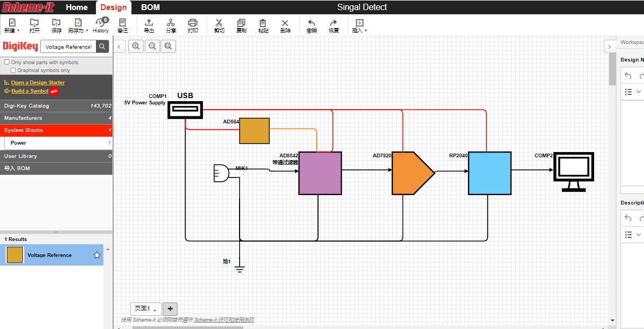The height and width of the screenshot is (329, 644).
Task: Click the Build a Symbol link
Action: tap(30, 91)
